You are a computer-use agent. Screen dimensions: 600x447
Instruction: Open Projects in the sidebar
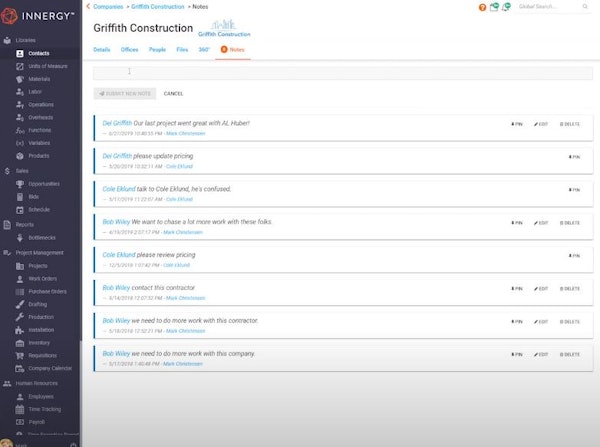(38, 266)
